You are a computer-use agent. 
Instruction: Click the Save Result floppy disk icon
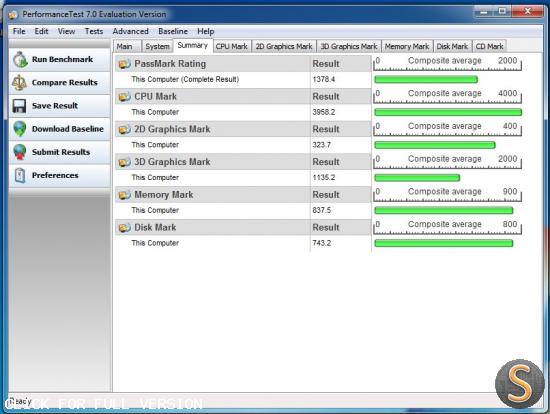[x=19, y=106]
